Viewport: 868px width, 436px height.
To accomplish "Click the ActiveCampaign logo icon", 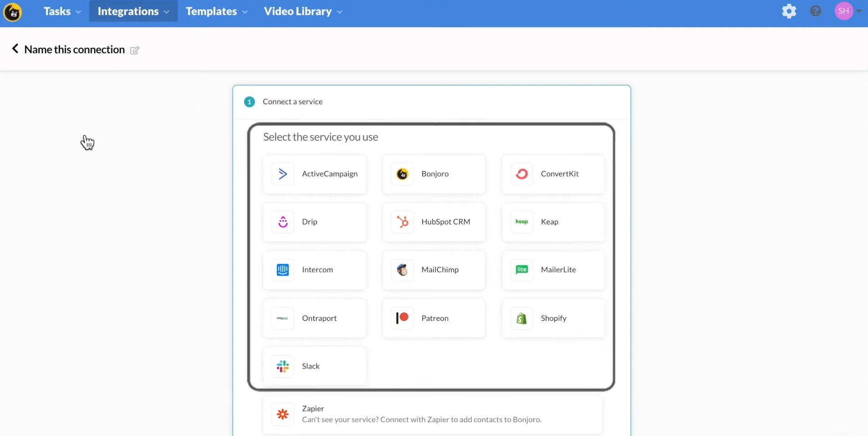I will click(283, 174).
